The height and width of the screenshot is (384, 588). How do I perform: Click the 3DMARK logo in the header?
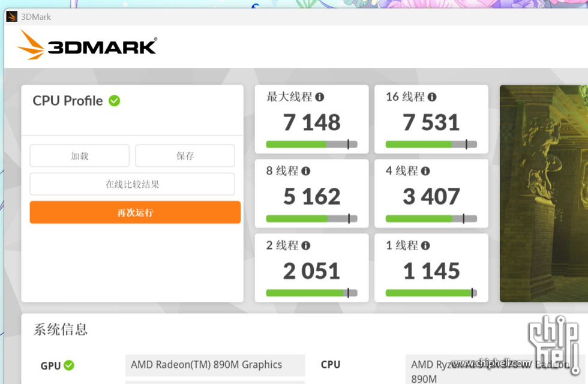click(87, 44)
